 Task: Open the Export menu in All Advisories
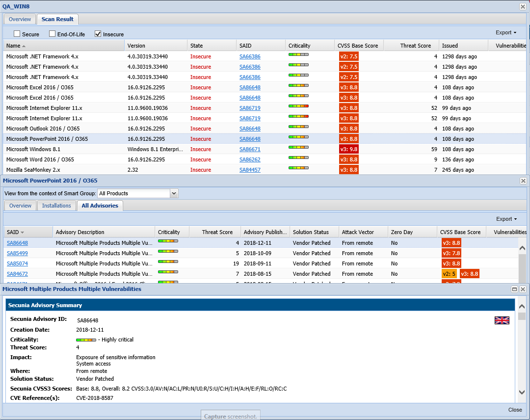506,219
